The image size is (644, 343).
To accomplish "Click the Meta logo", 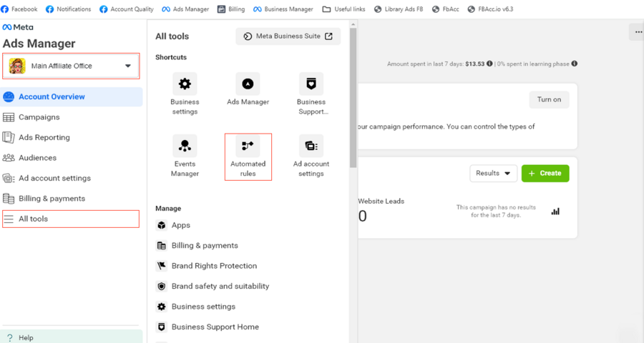I will 18,27.
